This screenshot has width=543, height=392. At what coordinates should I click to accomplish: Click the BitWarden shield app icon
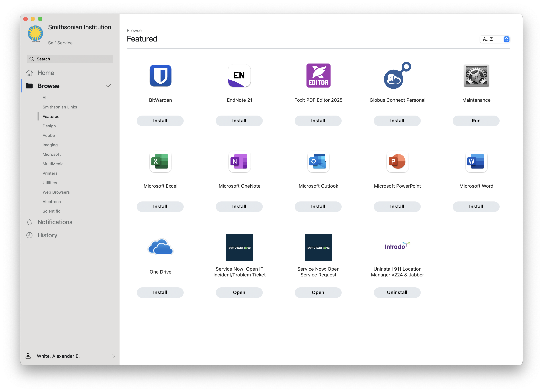(x=160, y=76)
